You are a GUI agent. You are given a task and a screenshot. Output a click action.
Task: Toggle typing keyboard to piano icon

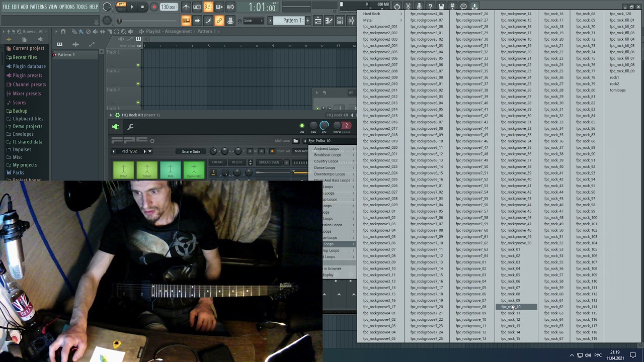186,21
